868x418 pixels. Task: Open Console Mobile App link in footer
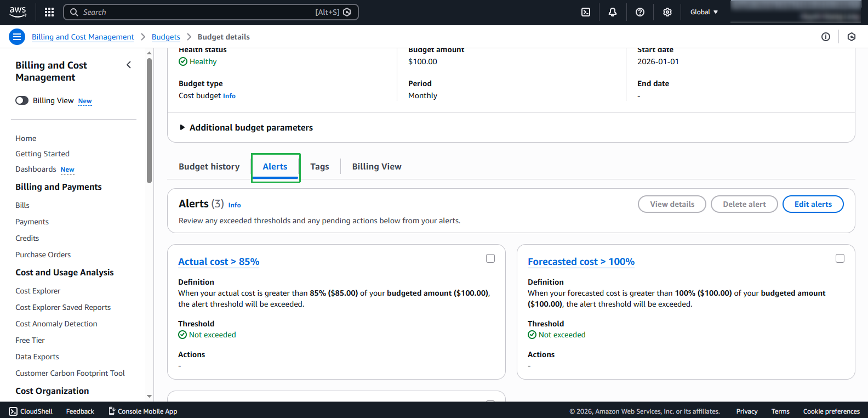142,411
